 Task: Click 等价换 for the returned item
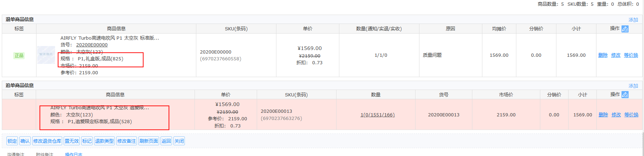click(x=631, y=55)
